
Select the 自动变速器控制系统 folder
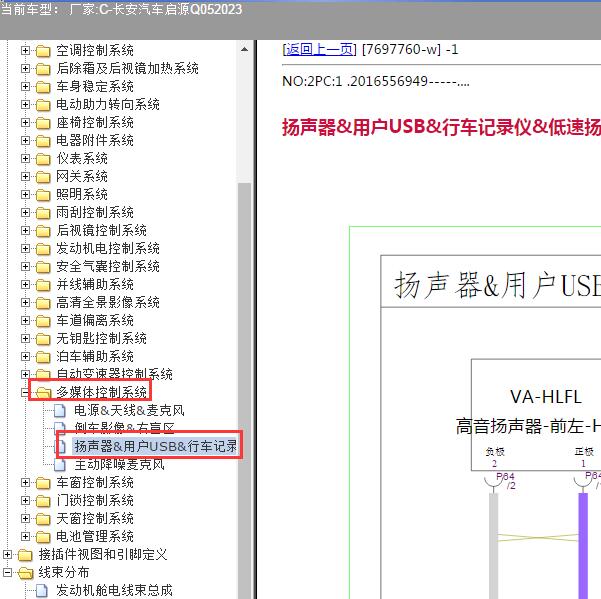114,374
